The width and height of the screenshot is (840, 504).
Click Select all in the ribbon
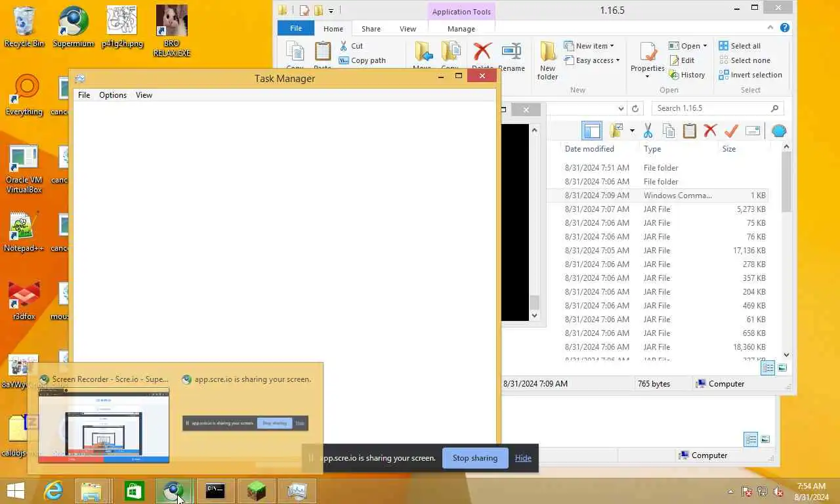pos(740,46)
